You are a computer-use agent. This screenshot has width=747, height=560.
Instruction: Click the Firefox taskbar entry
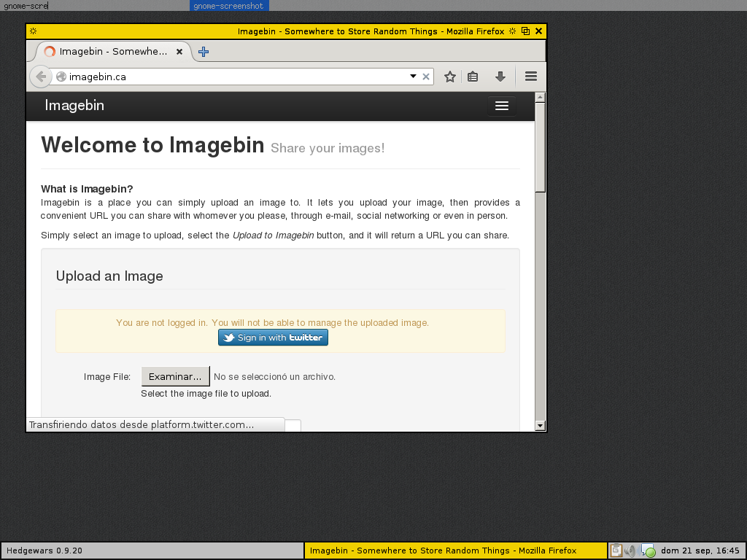tap(456, 551)
